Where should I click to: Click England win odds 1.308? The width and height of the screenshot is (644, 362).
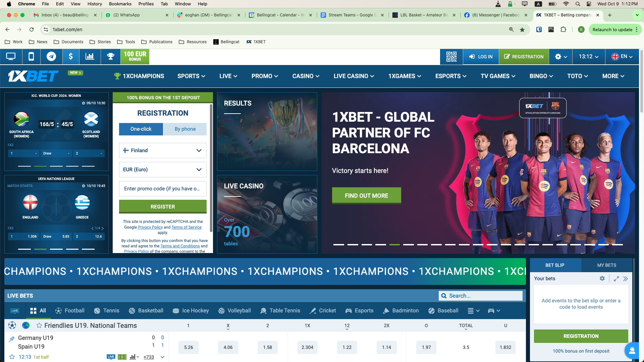tap(23, 236)
